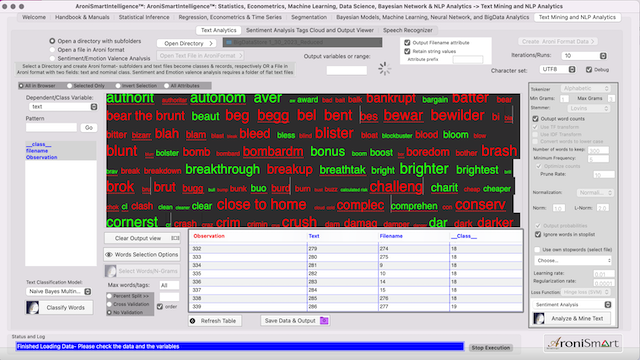Click the Stop Execution button
The width and height of the screenshot is (640, 360).
tap(491, 348)
